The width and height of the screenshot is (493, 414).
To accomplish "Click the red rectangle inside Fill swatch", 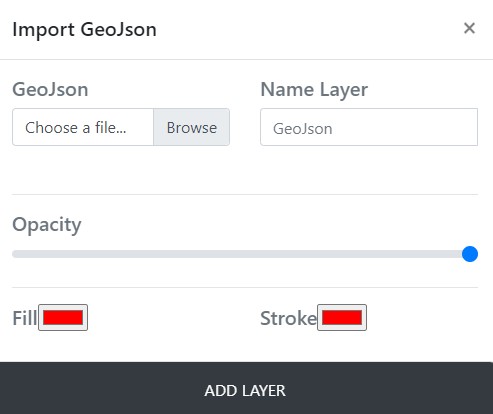I will coord(63,317).
